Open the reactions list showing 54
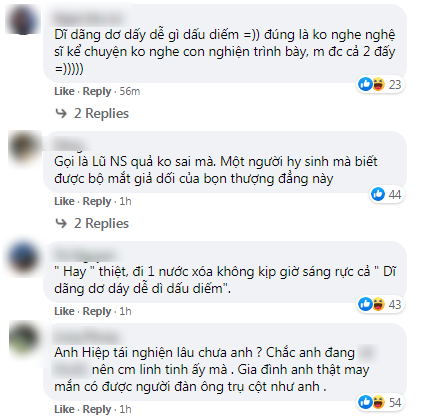 tap(380, 402)
